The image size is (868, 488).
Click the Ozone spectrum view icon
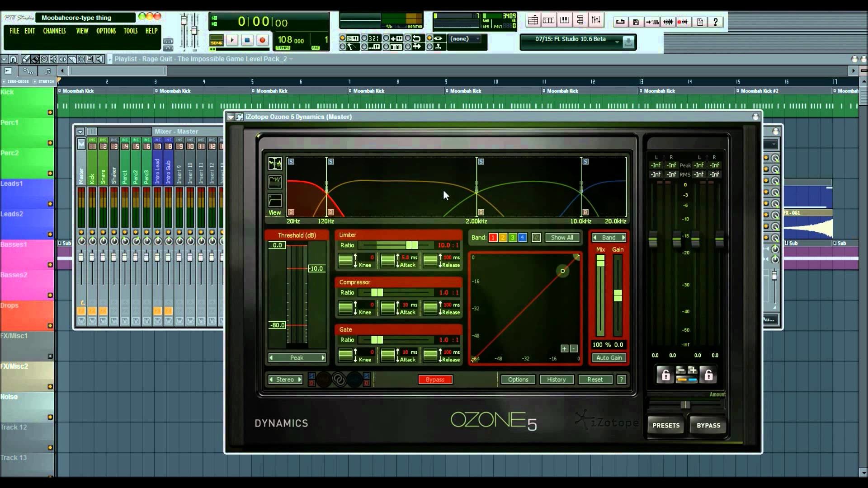275,163
